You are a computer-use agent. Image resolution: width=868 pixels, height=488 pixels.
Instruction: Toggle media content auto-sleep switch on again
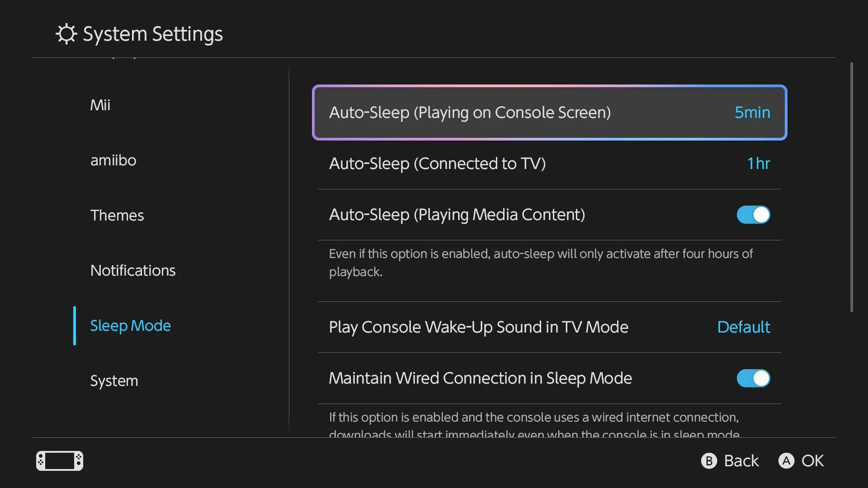point(752,215)
